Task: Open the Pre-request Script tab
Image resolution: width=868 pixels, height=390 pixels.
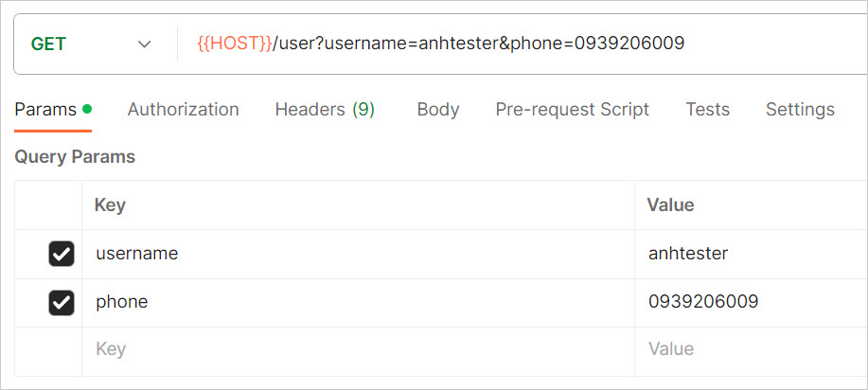Action: click(x=573, y=110)
